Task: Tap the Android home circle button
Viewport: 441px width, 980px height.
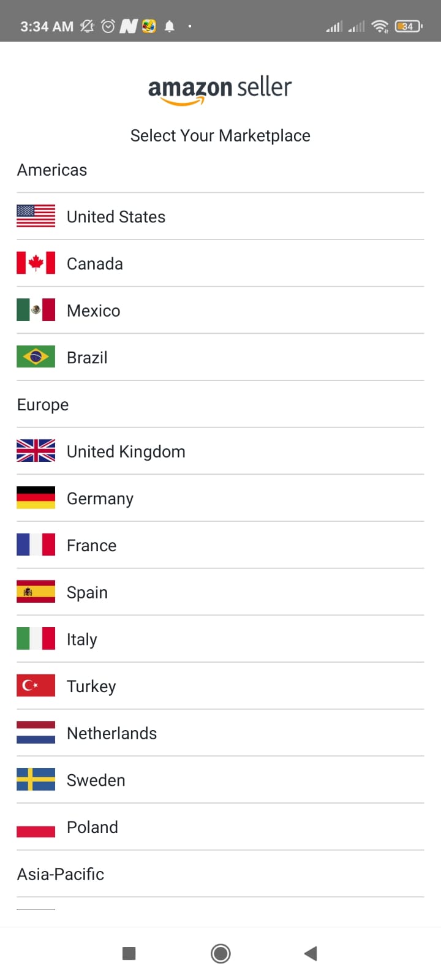Action: pos(221,953)
